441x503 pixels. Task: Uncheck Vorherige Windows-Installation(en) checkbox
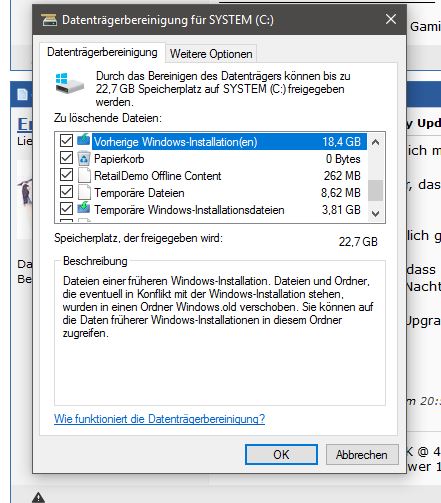(66, 140)
